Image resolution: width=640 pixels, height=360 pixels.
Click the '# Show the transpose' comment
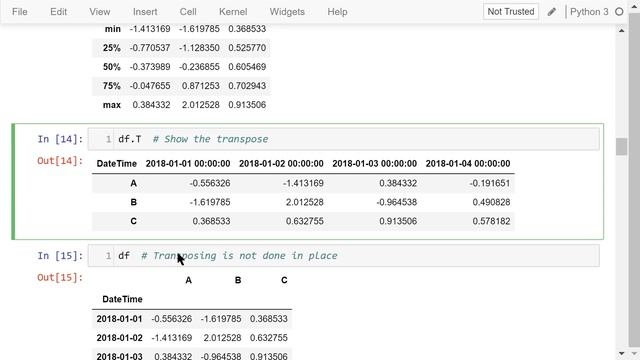tap(211, 139)
